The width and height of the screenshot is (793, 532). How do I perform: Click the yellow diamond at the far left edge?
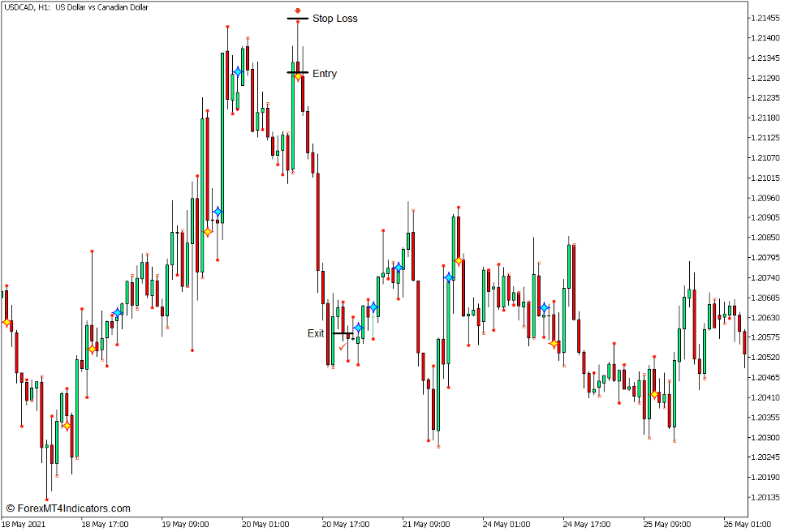click(6, 321)
